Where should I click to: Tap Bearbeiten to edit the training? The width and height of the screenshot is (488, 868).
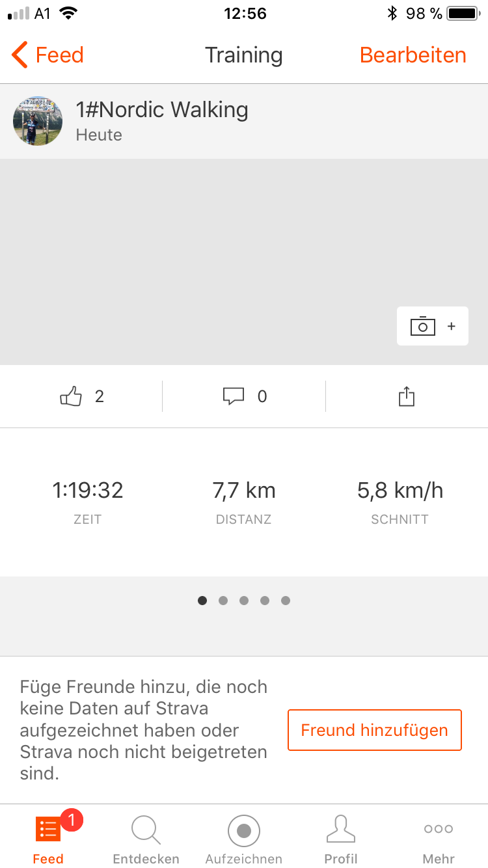coord(413,55)
